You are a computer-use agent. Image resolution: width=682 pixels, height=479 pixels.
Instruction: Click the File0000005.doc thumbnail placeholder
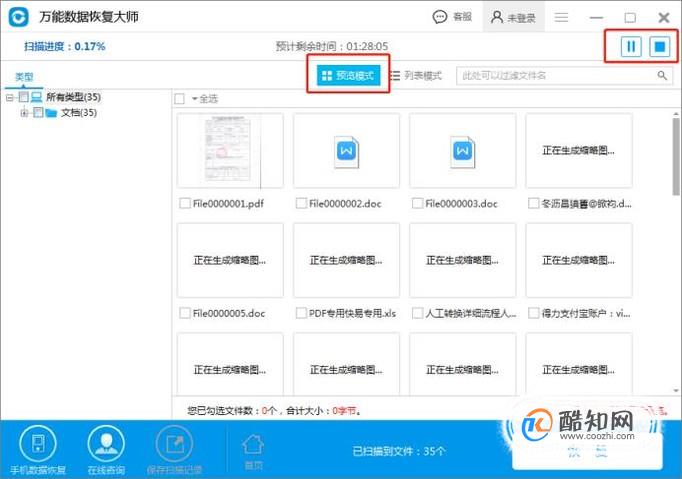click(230, 260)
